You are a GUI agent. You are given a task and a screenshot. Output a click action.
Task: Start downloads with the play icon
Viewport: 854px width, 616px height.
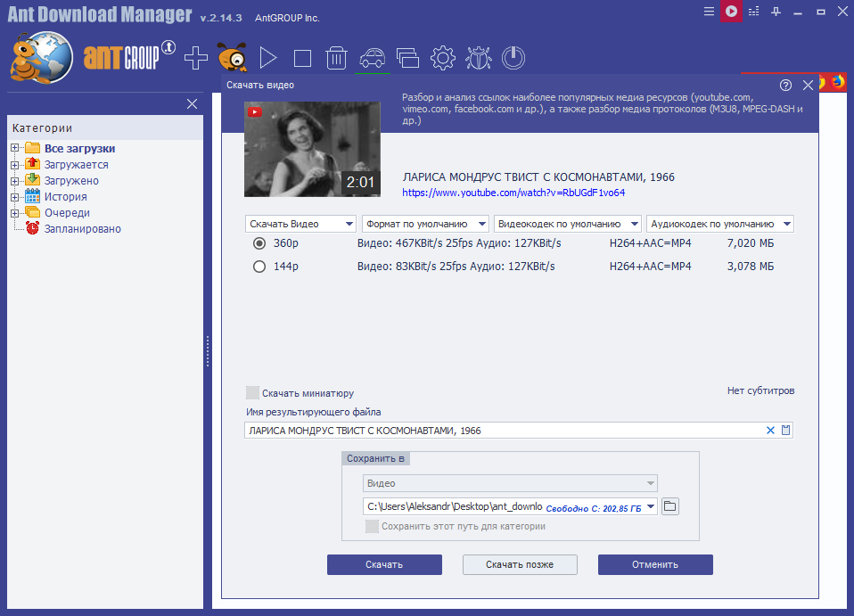click(268, 58)
